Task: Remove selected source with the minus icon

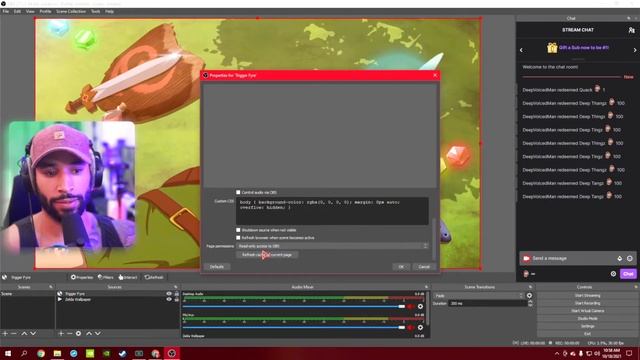Action: 69,333
